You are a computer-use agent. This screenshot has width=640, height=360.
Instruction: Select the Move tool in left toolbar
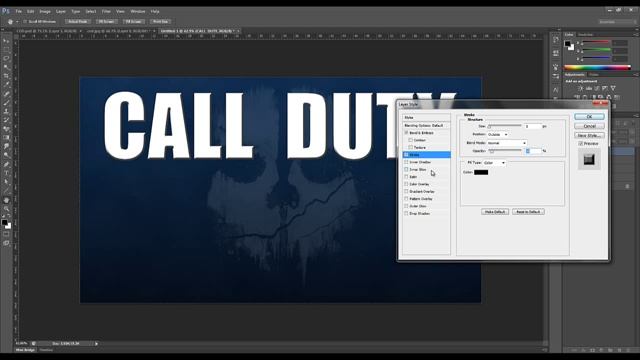(6, 41)
